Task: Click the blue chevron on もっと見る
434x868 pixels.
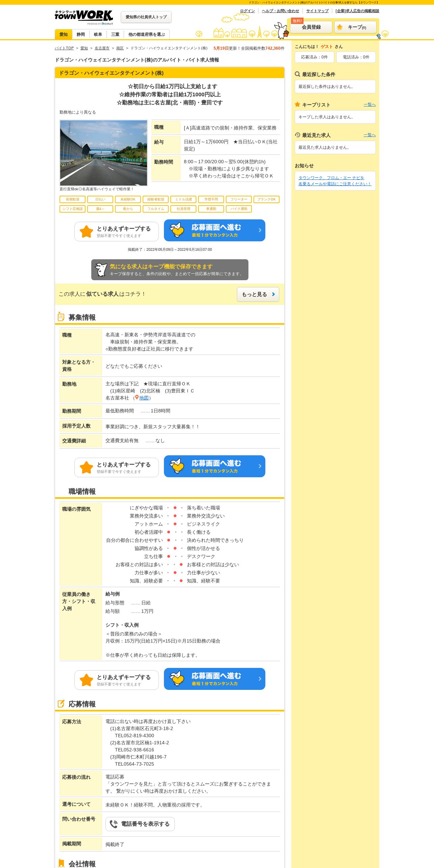Action: click(273, 294)
